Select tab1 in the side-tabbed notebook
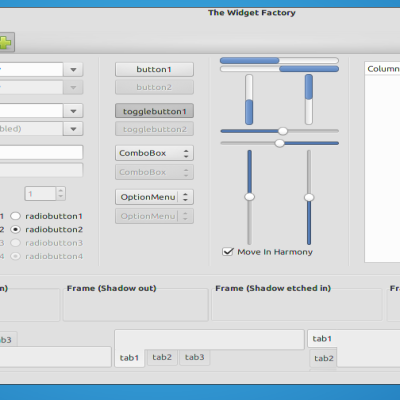Viewport: 400px width, 400px height. [322, 339]
